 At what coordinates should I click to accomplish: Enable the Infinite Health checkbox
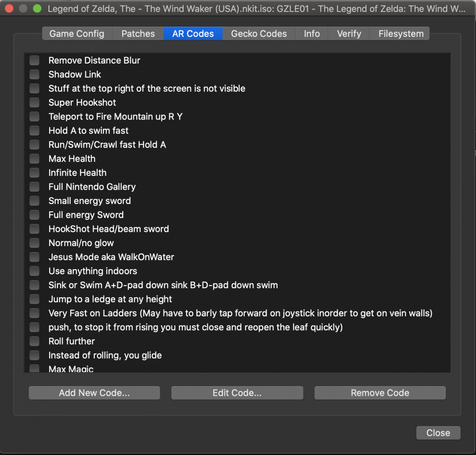tap(35, 173)
